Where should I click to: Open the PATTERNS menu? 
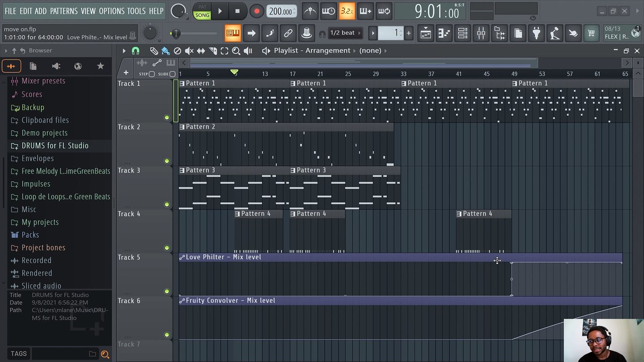pos(64,11)
